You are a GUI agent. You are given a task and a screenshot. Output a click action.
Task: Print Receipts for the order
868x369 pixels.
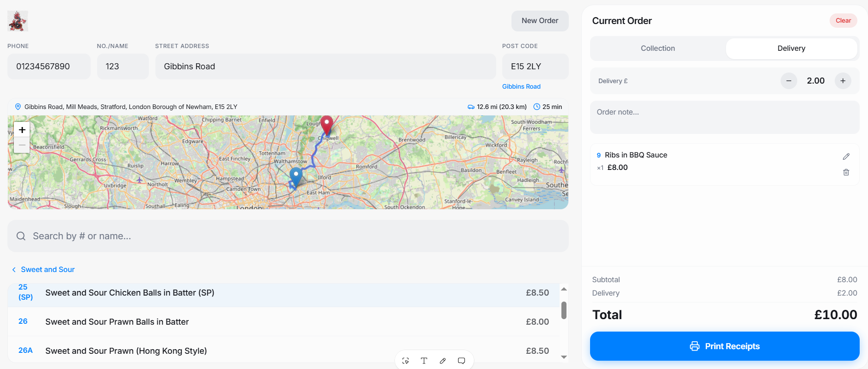(725, 346)
